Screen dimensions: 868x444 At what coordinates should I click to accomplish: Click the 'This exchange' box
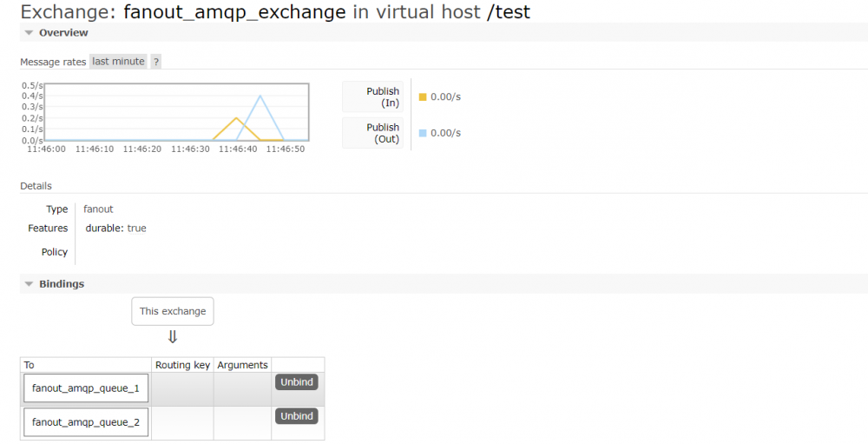(x=173, y=311)
